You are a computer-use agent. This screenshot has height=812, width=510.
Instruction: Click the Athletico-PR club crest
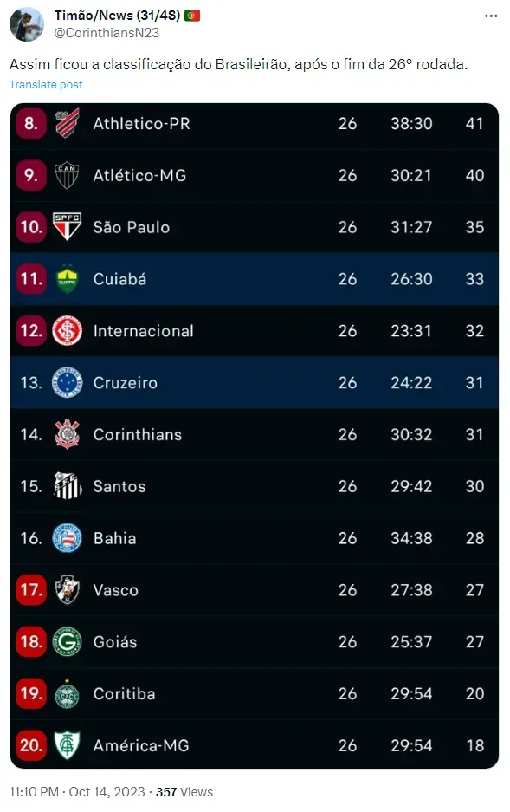pyautogui.click(x=68, y=123)
